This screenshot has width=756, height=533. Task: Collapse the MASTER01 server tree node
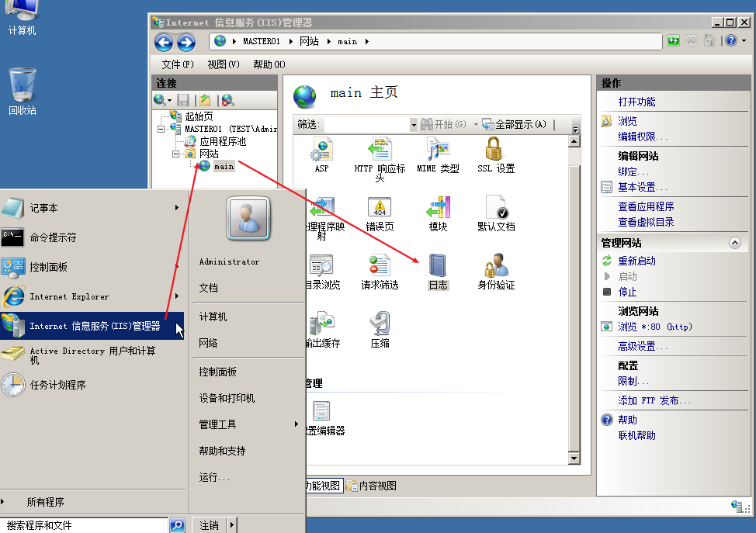tap(161, 129)
